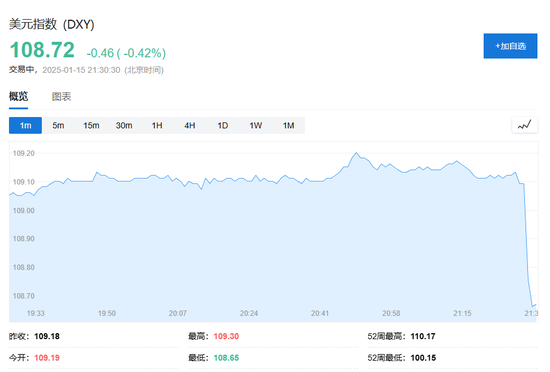
Task: Click the 最低 value 108.65
Action: pos(226,358)
